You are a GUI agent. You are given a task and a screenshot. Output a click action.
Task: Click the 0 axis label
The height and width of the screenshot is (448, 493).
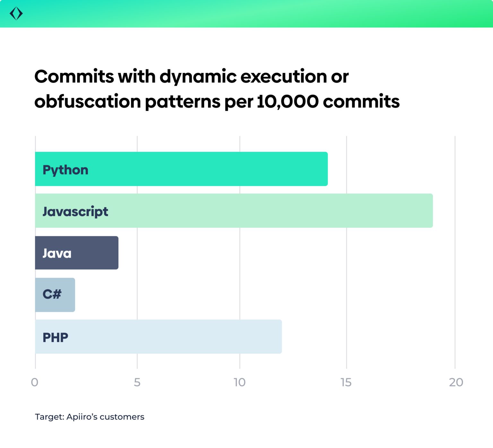(x=35, y=382)
